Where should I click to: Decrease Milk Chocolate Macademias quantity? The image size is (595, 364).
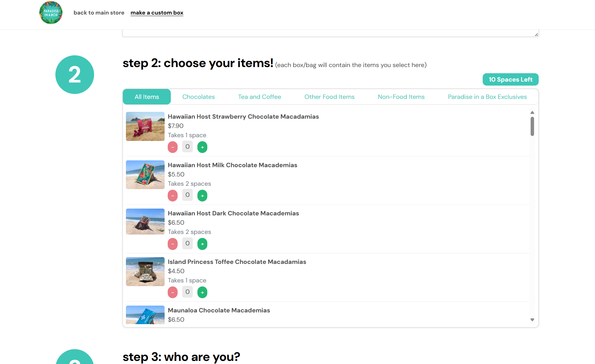coord(173,196)
